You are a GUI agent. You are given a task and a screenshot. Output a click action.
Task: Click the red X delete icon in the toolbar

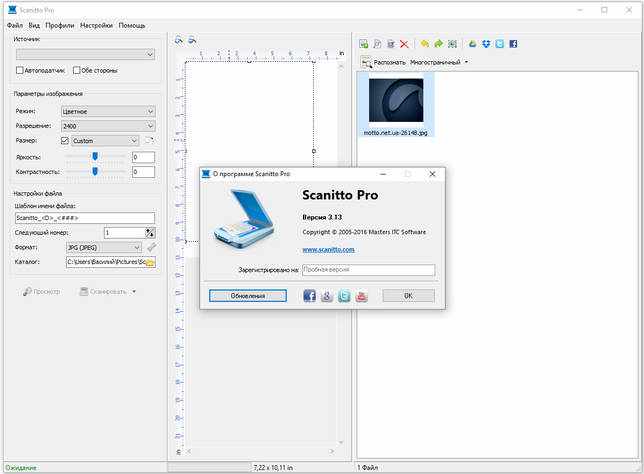coord(404,44)
